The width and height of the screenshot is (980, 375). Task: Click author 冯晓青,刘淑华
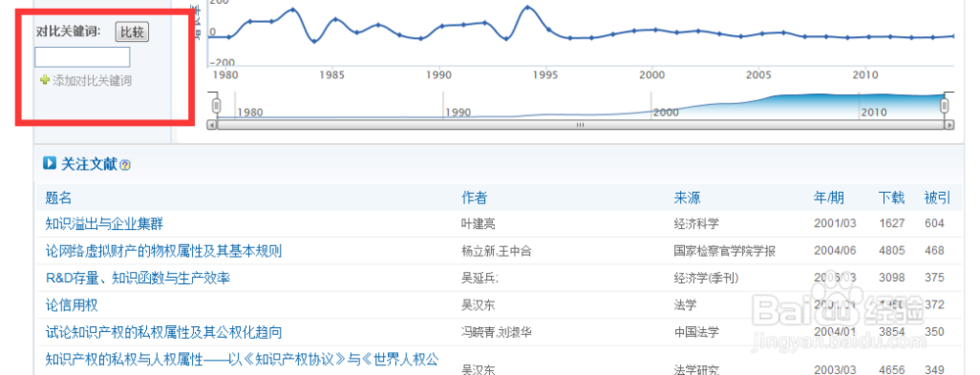[496, 333]
